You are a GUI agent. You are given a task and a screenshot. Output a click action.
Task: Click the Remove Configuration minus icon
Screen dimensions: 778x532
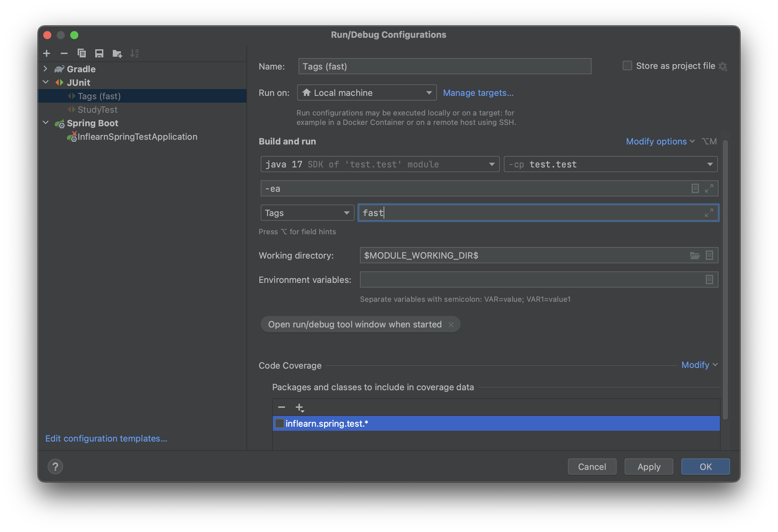click(x=64, y=53)
